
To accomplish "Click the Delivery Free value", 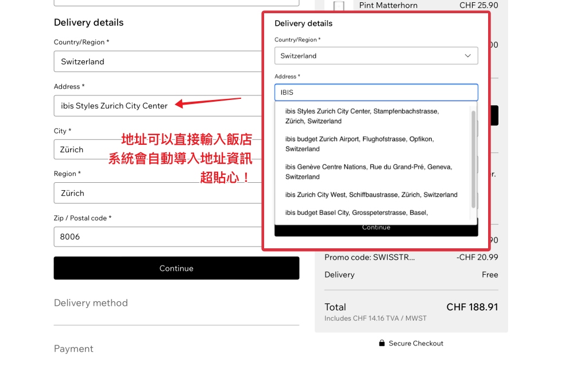I will (x=490, y=274).
